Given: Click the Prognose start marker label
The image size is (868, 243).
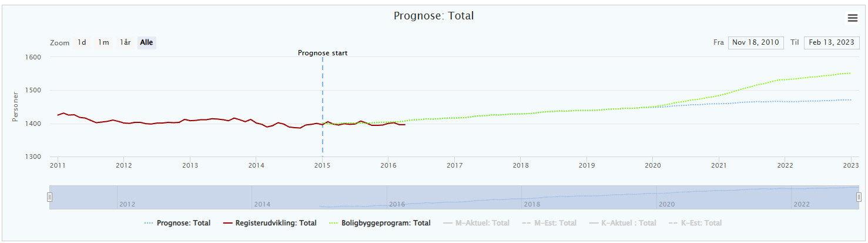Looking at the screenshot, I should point(323,53).
